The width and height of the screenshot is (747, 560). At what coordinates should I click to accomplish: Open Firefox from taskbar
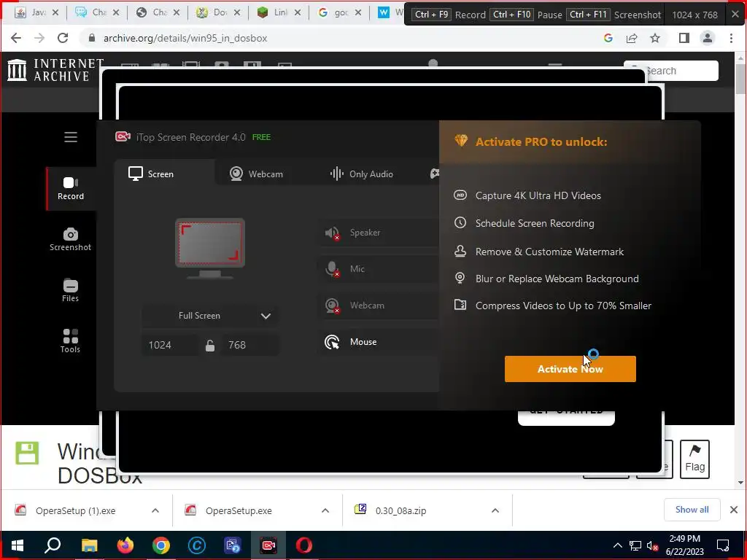point(125,545)
